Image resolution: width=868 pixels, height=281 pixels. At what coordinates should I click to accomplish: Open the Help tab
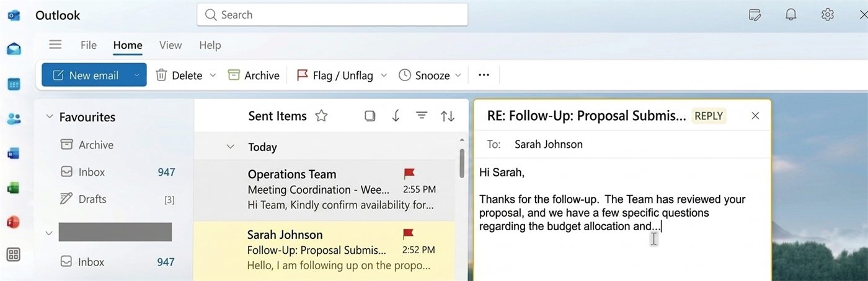coord(210,45)
